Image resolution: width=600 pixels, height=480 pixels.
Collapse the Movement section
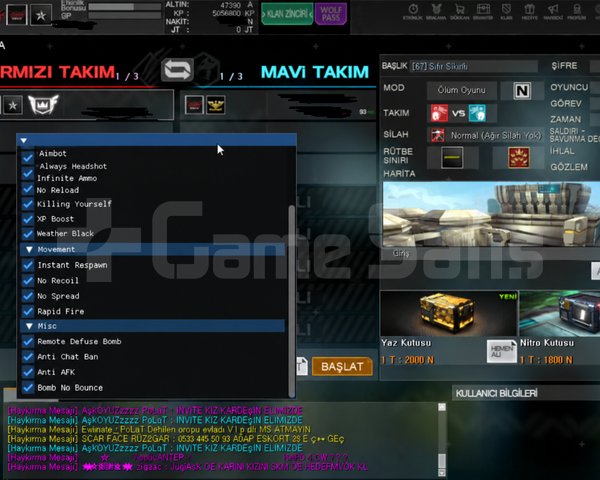(x=29, y=250)
